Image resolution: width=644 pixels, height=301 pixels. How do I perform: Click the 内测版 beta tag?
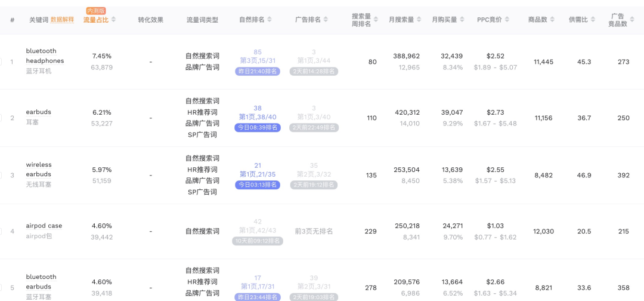tap(96, 11)
